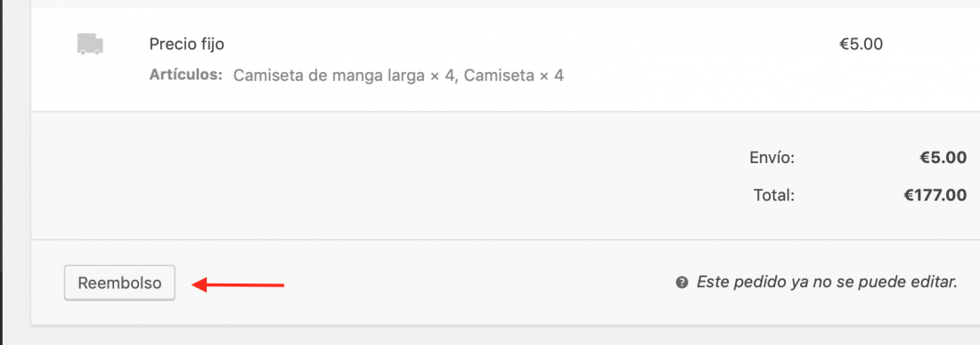The height and width of the screenshot is (345, 980).
Task: Click the Artículos label
Action: click(186, 76)
